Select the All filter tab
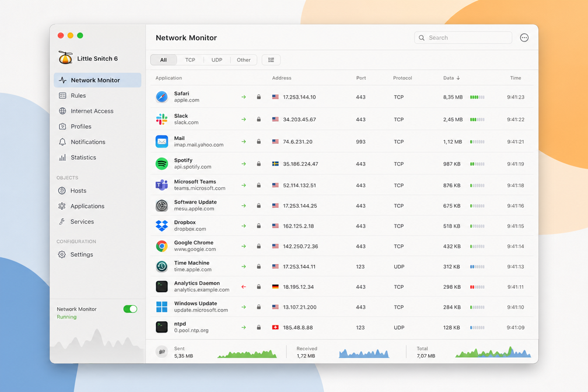 click(x=163, y=60)
